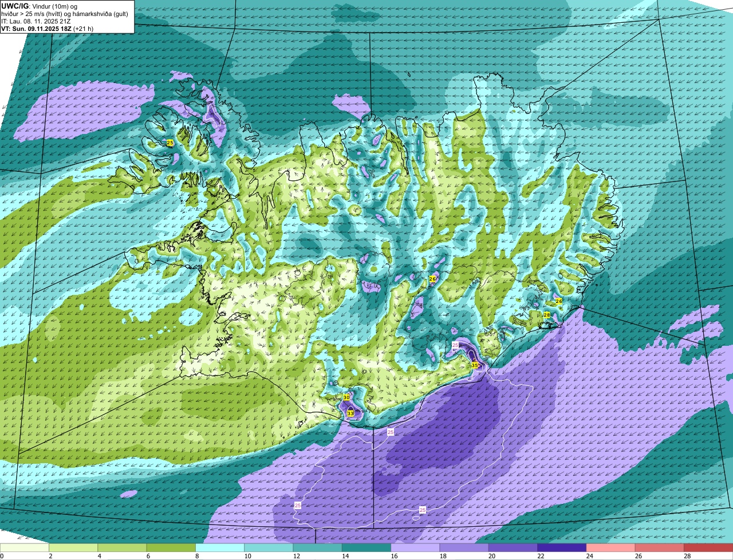The width and height of the screenshot is (733, 560).
Task: Select the 22–24 dark violet legend swatch
Action: tap(562, 548)
